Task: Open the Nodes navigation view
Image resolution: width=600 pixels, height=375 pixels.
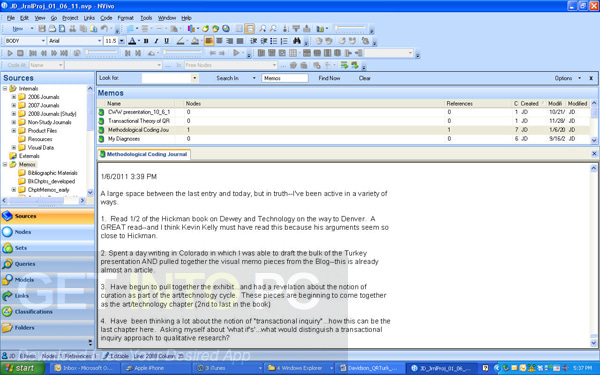Action: [x=47, y=232]
